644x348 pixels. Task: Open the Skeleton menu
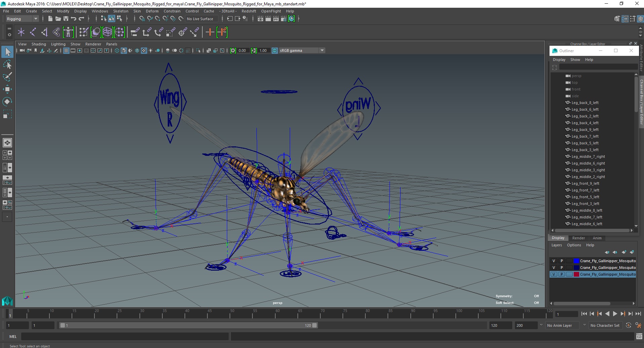click(x=121, y=11)
